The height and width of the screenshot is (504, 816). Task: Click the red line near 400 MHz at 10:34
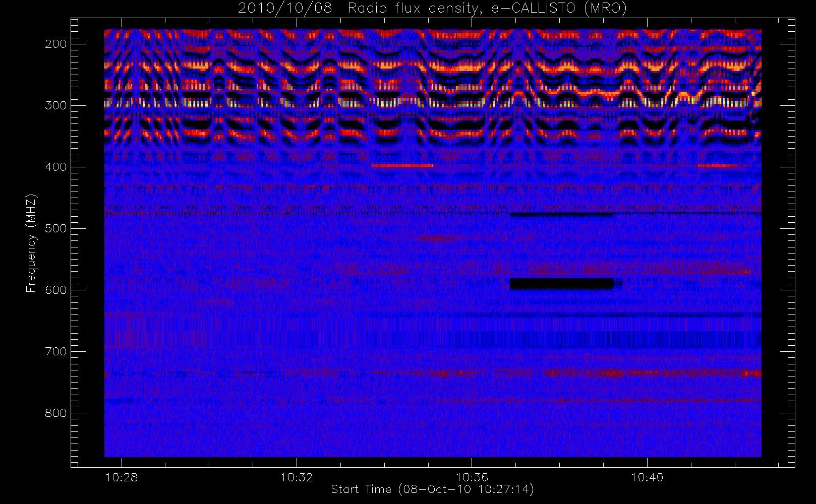402,165
